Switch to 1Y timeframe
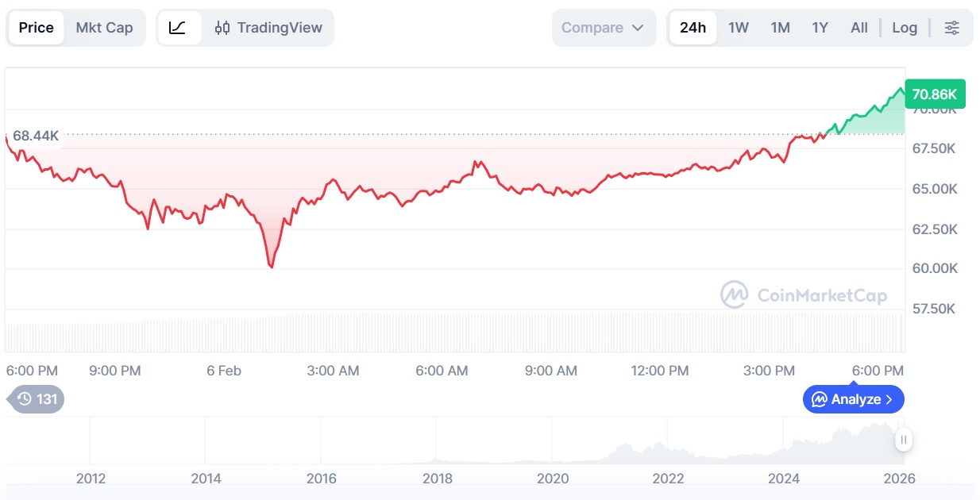 point(820,28)
